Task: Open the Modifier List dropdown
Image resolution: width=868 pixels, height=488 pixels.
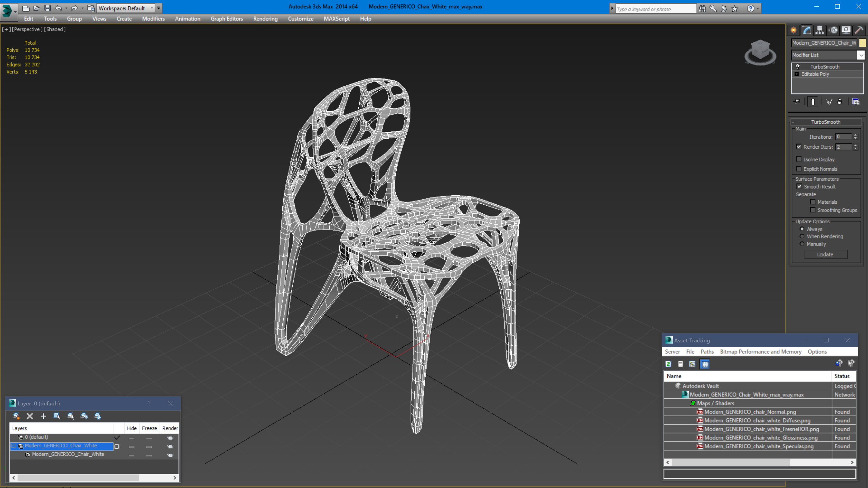Action: tap(861, 55)
